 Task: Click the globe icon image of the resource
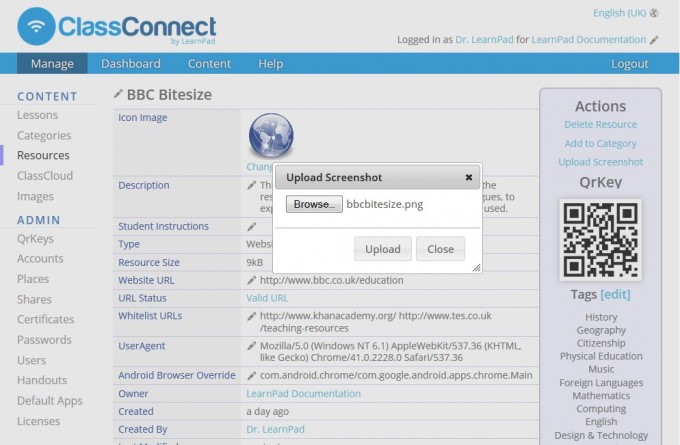pos(271,135)
